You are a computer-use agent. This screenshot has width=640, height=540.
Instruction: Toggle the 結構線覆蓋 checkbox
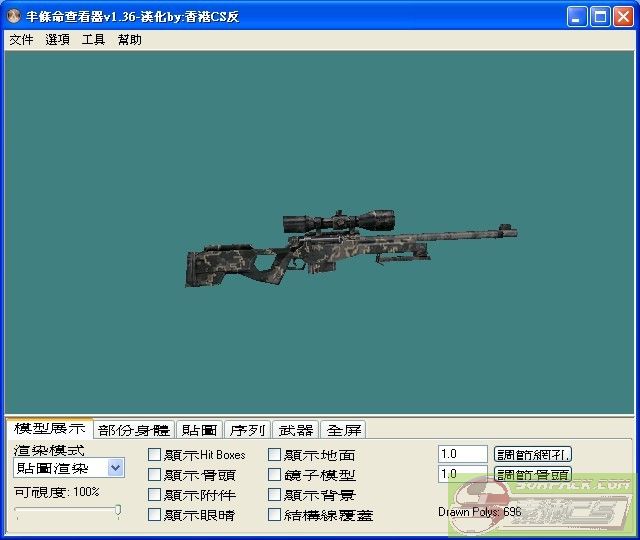click(x=275, y=515)
